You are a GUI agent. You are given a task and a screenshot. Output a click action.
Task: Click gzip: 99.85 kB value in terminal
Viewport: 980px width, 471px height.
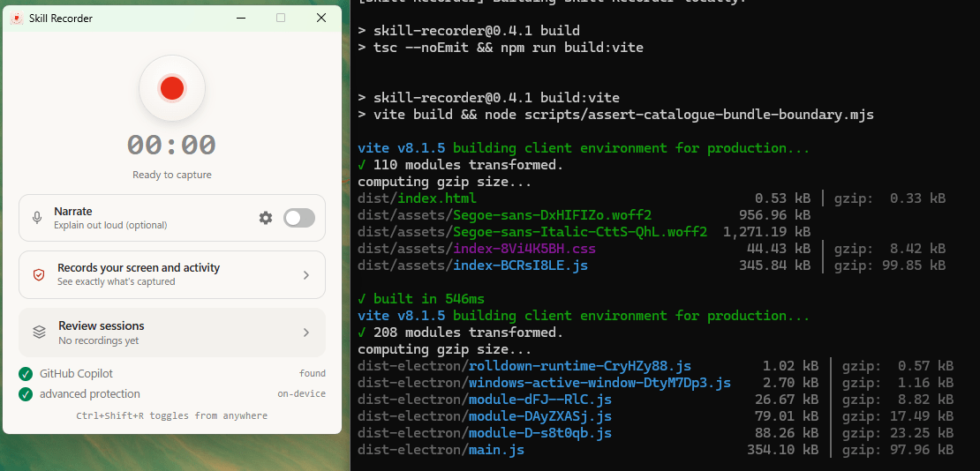890,265
